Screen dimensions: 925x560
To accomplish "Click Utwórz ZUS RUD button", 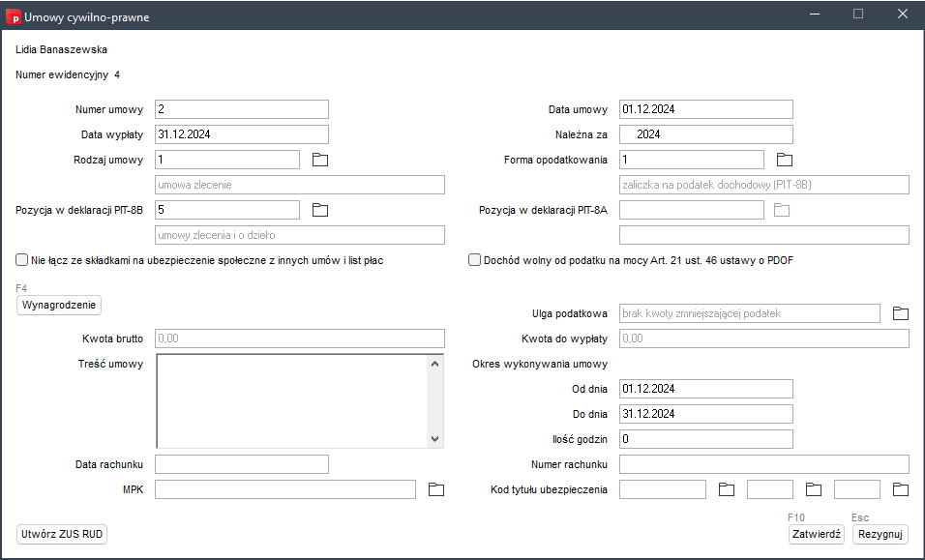I will (62, 534).
